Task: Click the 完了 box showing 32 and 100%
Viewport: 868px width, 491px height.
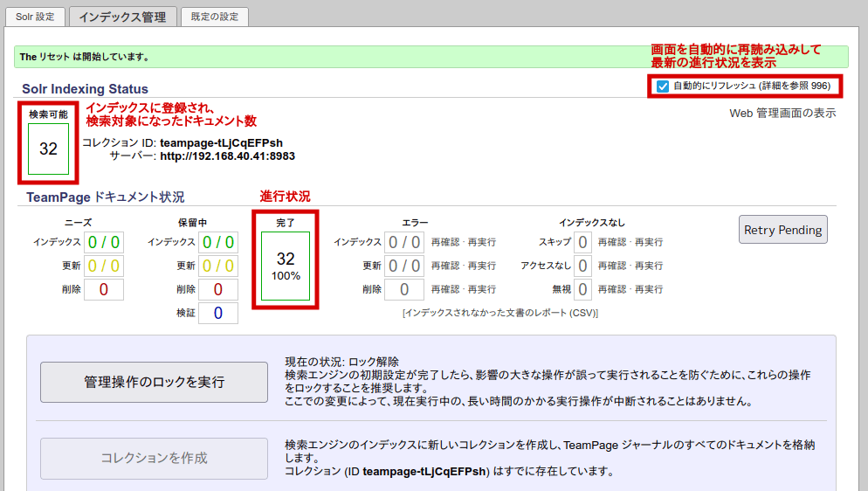Action: pos(286,266)
